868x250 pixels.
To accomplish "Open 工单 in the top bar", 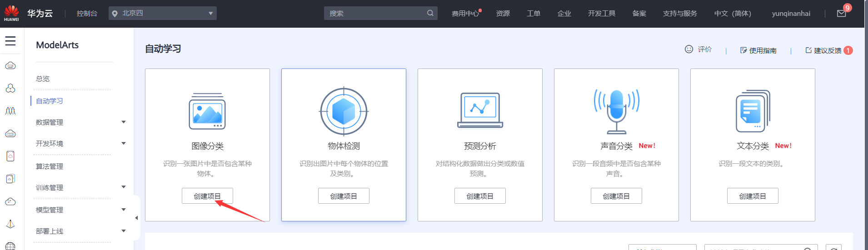I will (x=534, y=14).
